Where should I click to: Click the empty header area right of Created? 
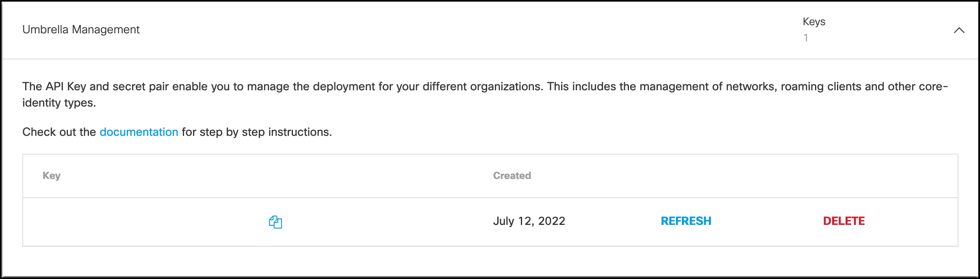(x=731, y=175)
